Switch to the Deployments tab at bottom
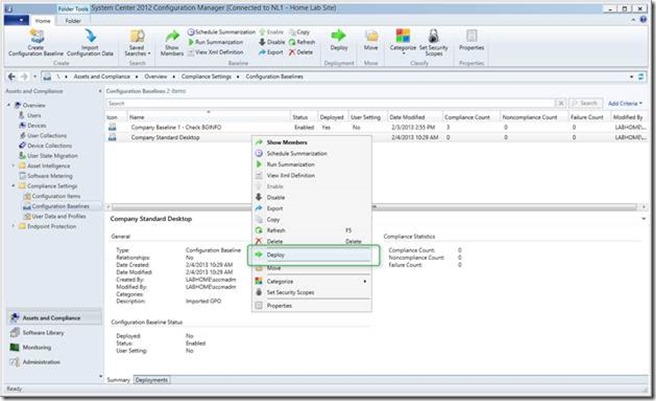Screen dimensions: 656x401 [x=151, y=380]
